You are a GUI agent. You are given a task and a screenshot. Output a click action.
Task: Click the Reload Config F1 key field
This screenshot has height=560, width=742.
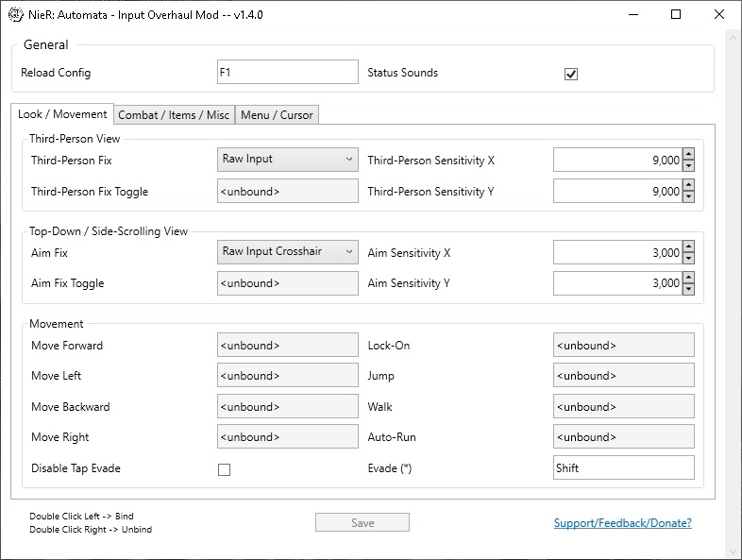point(287,72)
